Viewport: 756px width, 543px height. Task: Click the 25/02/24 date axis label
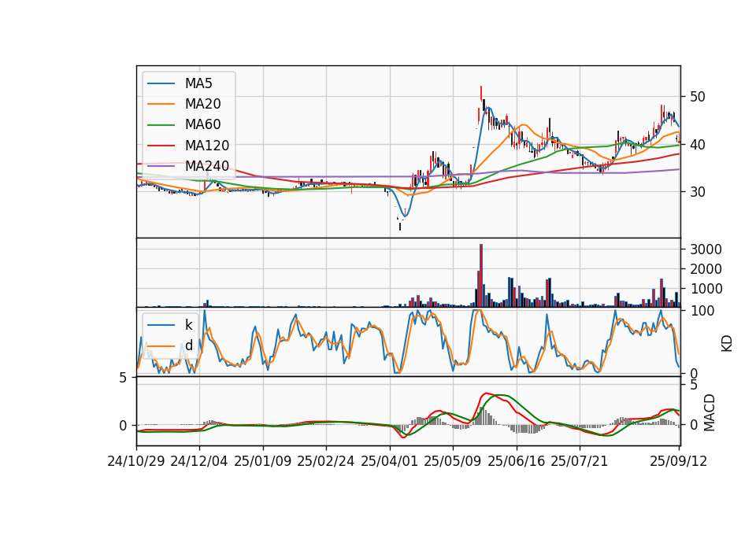(326, 461)
